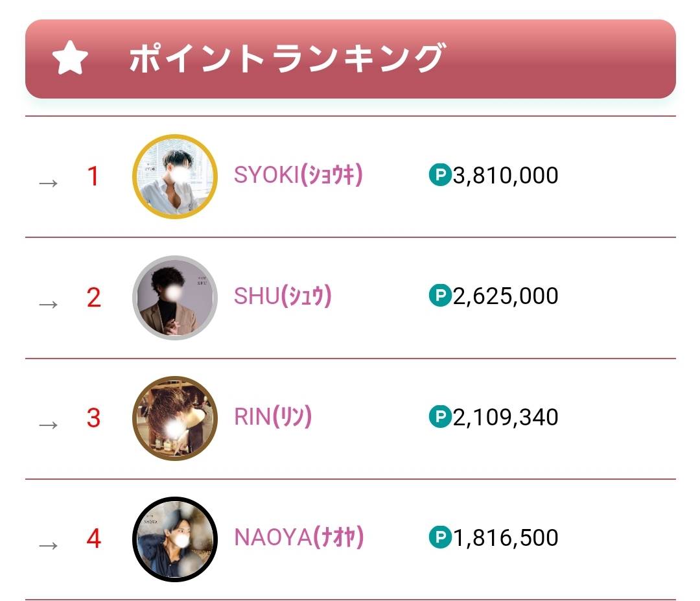Click the green P icon beside 3,810,000
Screen dimensions: 700x601
440,174
